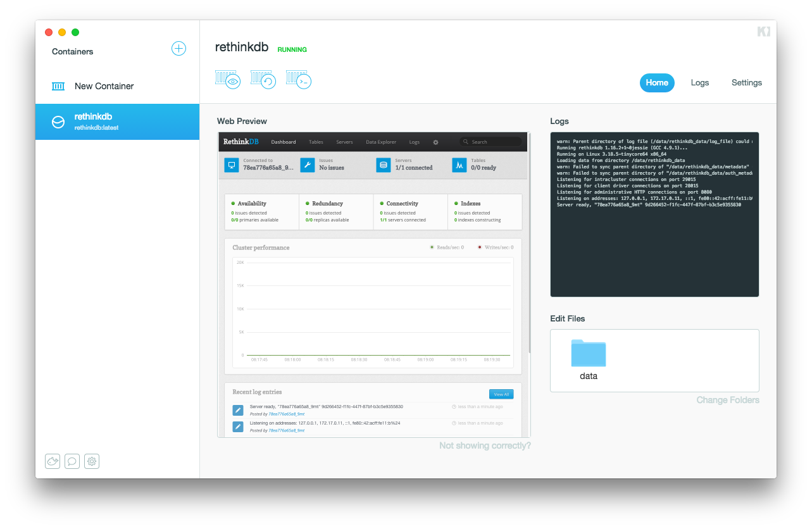The height and width of the screenshot is (529, 812).
Task: Click the Change Folders link
Action: 727,400
